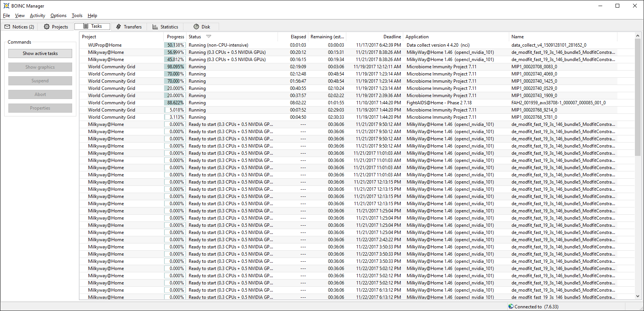Viewport: 644px width, 311px height.
Task: Click the BOINC Manager title bar icon
Action: click(6, 6)
